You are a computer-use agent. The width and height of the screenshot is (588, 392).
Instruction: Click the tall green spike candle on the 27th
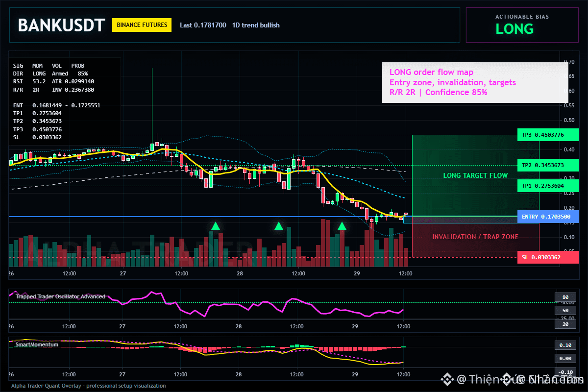click(152, 109)
